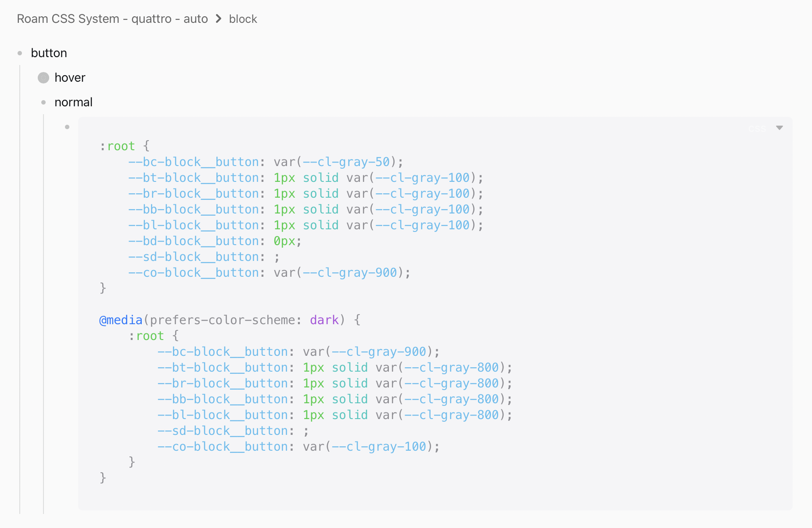The height and width of the screenshot is (528, 812).
Task: Click the normal text to edit it
Action: (73, 102)
